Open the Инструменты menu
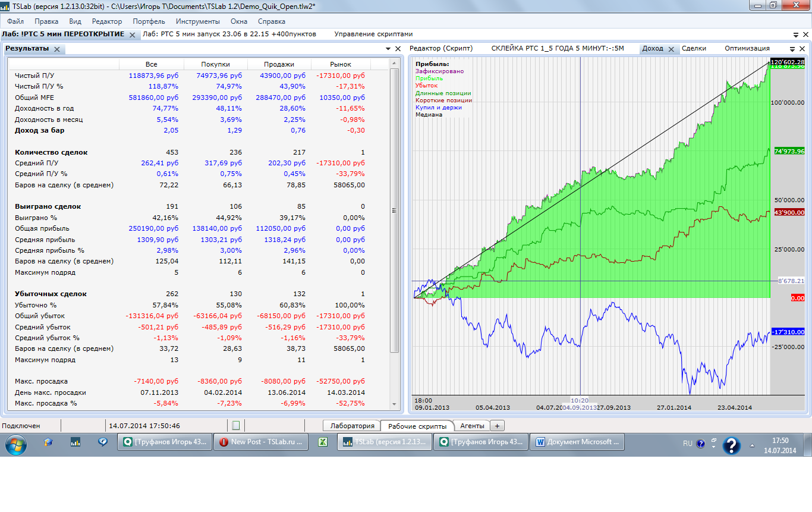The image size is (812, 512). 197,21
